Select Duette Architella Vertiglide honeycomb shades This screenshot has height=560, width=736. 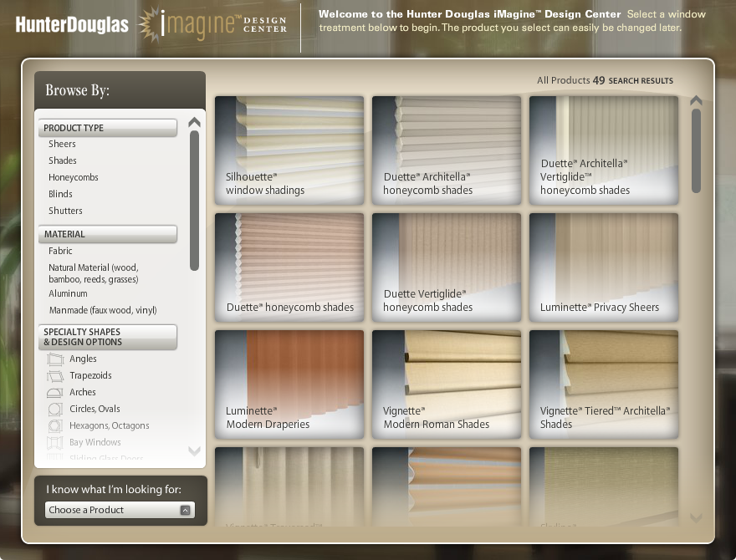pos(604,150)
